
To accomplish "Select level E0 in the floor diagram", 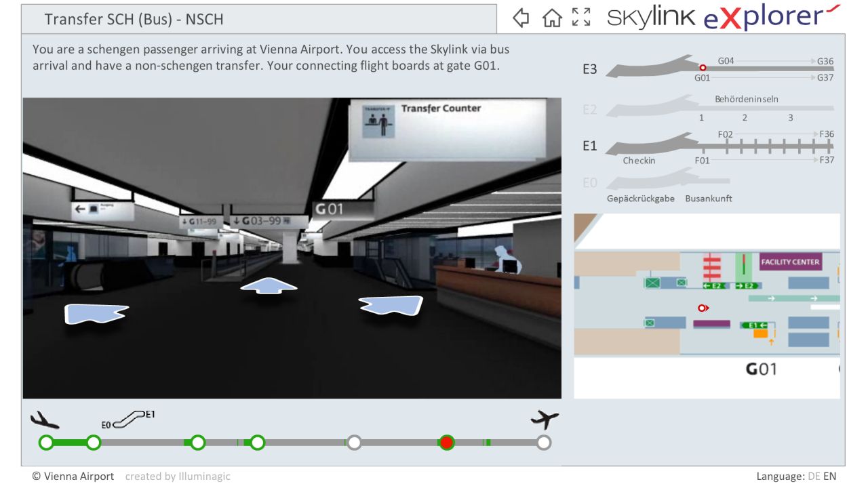I will coord(589,182).
